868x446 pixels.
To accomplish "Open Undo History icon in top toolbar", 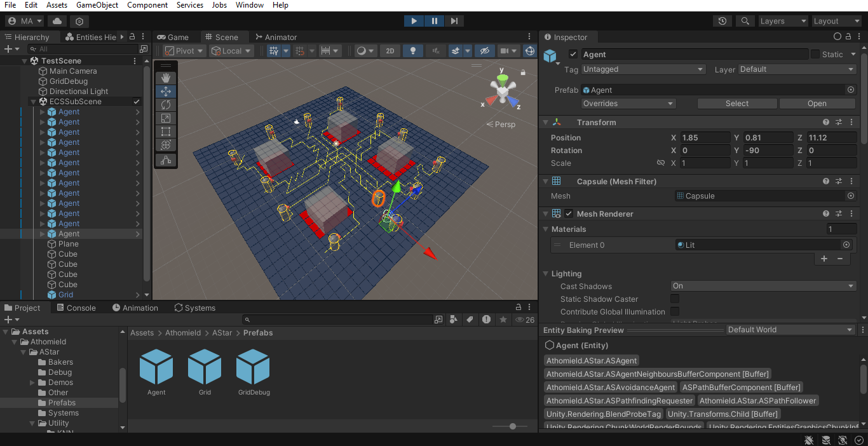I will (722, 21).
